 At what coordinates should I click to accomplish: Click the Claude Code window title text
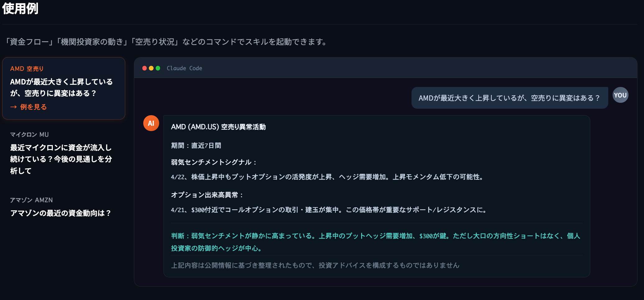(184, 68)
